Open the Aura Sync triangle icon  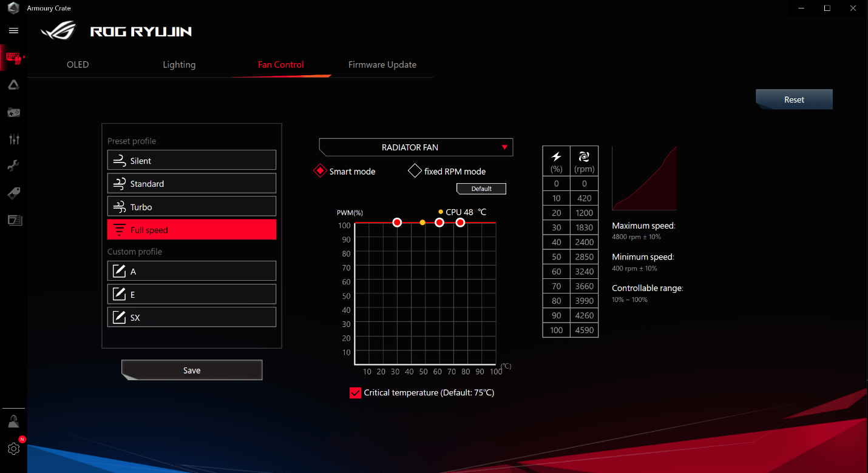13,86
